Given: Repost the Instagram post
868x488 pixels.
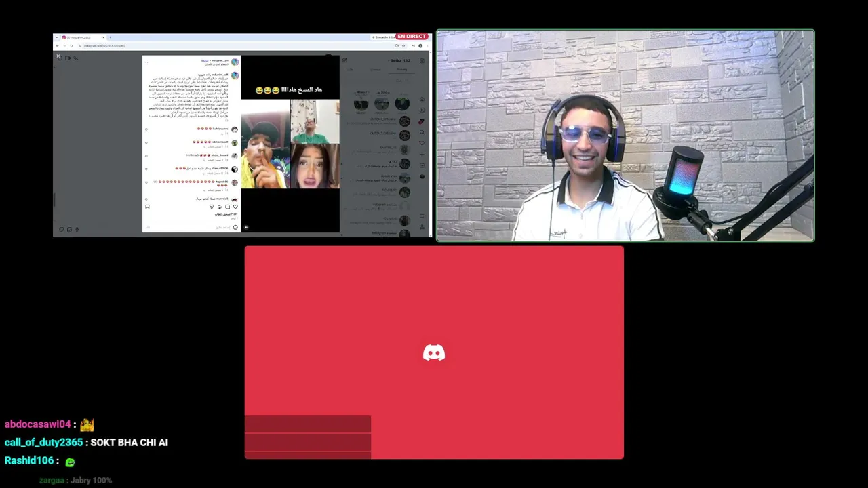Looking at the screenshot, I should [x=219, y=207].
